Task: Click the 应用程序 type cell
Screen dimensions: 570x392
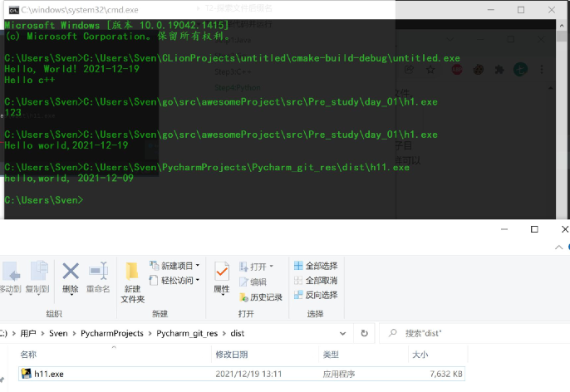Action: tap(339, 374)
